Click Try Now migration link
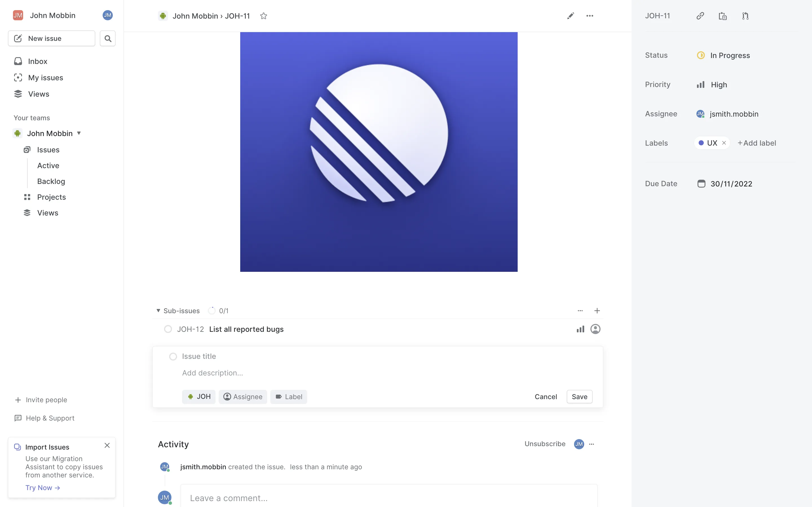Viewport: 812px width, 507px height. pos(43,488)
